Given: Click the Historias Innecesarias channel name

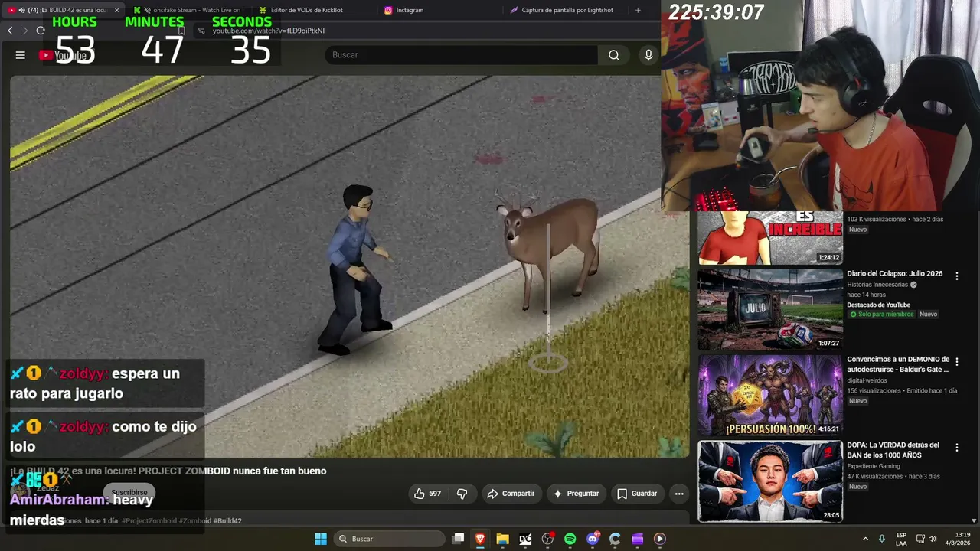Looking at the screenshot, I should [x=877, y=285].
